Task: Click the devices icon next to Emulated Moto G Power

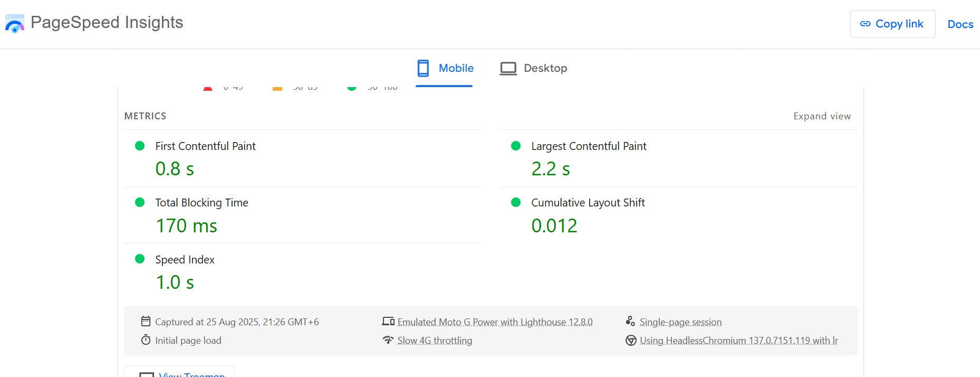Action: click(388, 321)
